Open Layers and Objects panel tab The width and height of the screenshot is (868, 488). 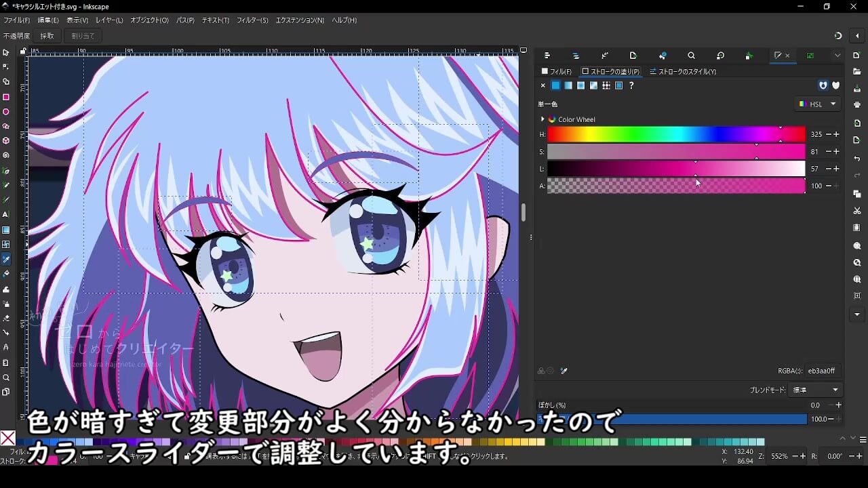point(576,56)
